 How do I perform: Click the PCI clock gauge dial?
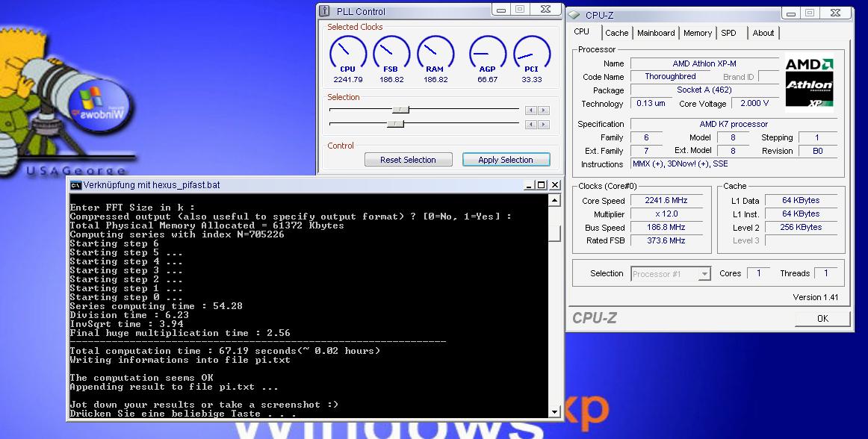(531, 54)
